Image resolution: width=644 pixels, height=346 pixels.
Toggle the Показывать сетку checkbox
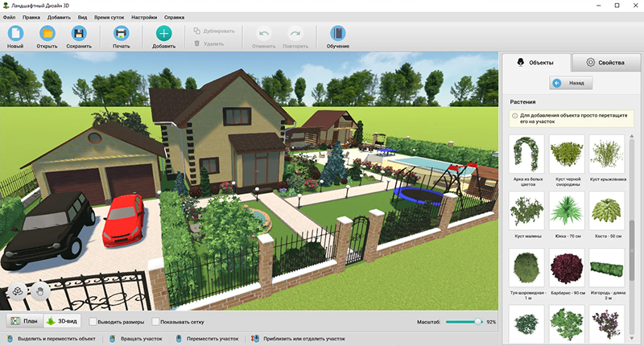tap(156, 322)
